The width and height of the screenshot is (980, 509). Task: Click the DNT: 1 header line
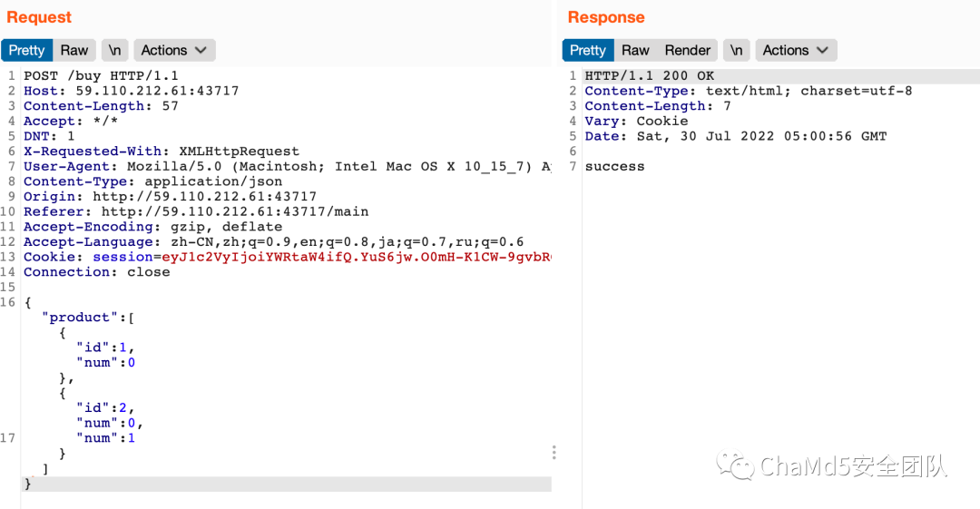[49, 136]
